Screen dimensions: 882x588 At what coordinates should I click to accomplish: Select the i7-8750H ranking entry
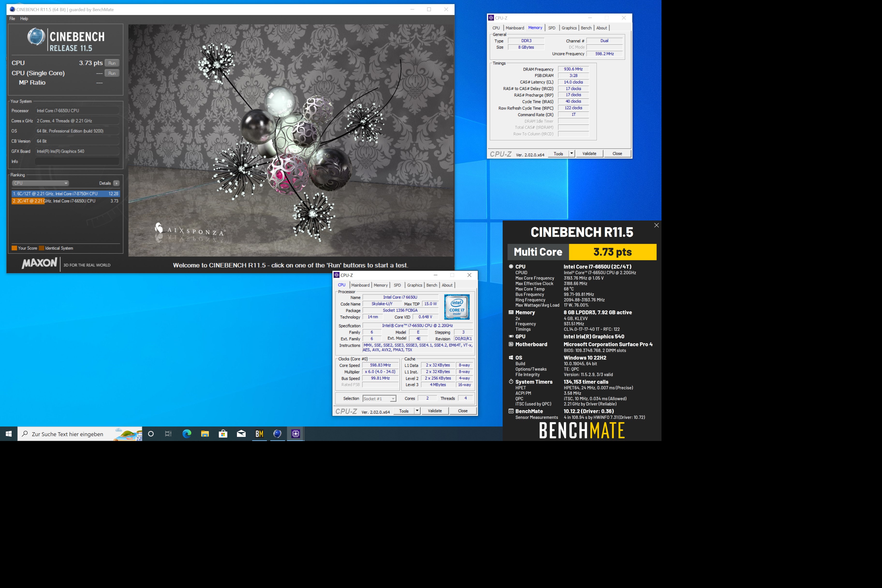coord(66,193)
